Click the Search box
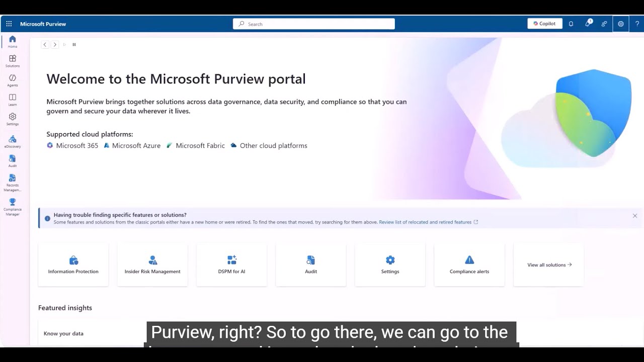Viewport: 644px width, 362px height. tap(314, 24)
